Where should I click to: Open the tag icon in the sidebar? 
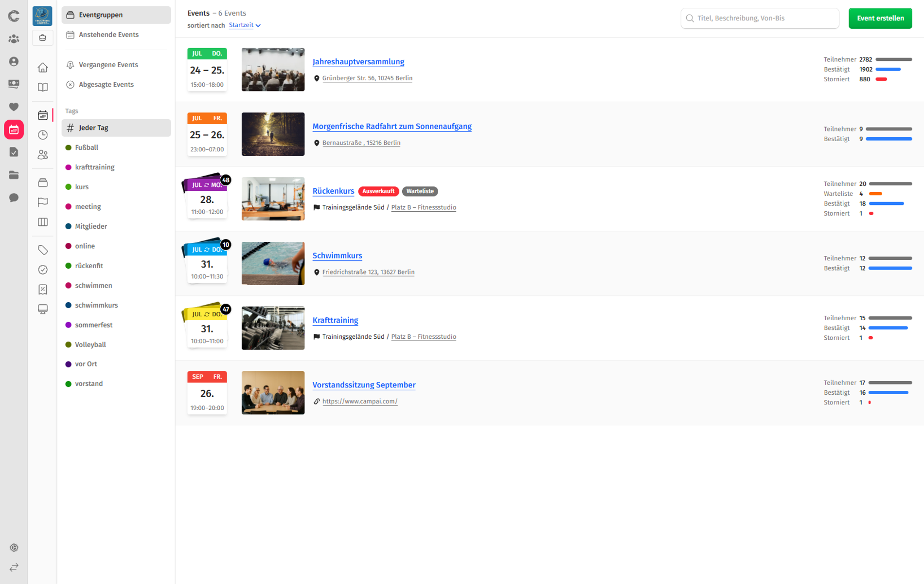(x=43, y=250)
